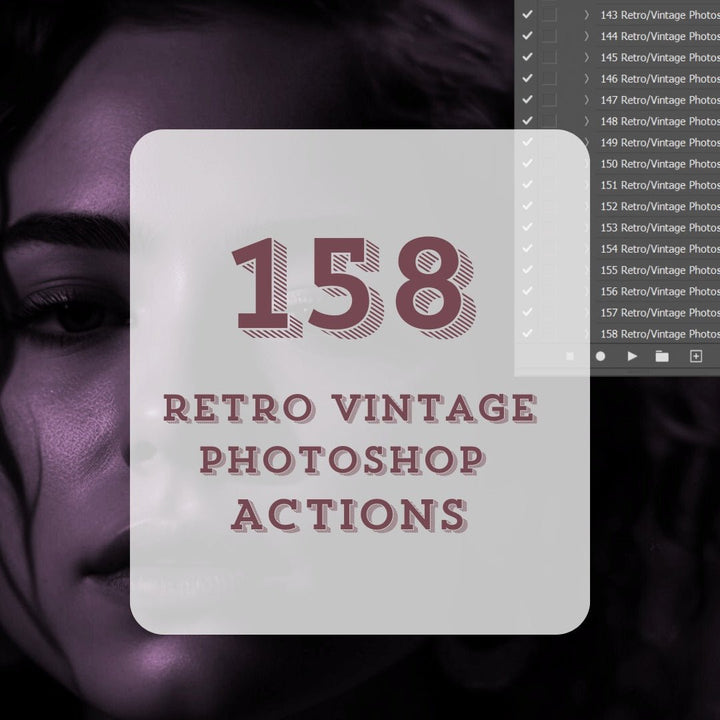Click the Begin recording circle icon
The height and width of the screenshot is (720, 720).
600,356
